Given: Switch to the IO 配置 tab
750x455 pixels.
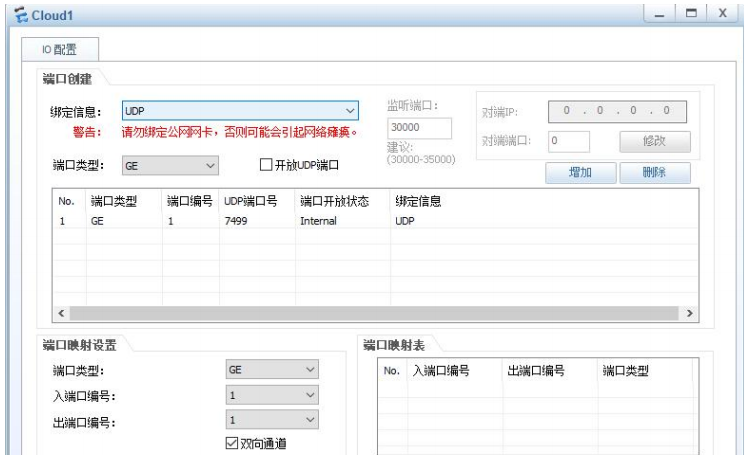Looking at the screenshot, I should pyautogui.click(x=60, y=49).
